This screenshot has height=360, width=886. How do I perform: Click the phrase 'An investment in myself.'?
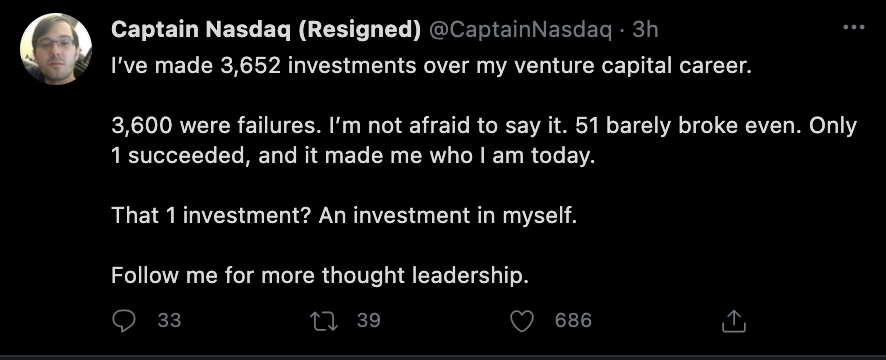click(448, 216)
